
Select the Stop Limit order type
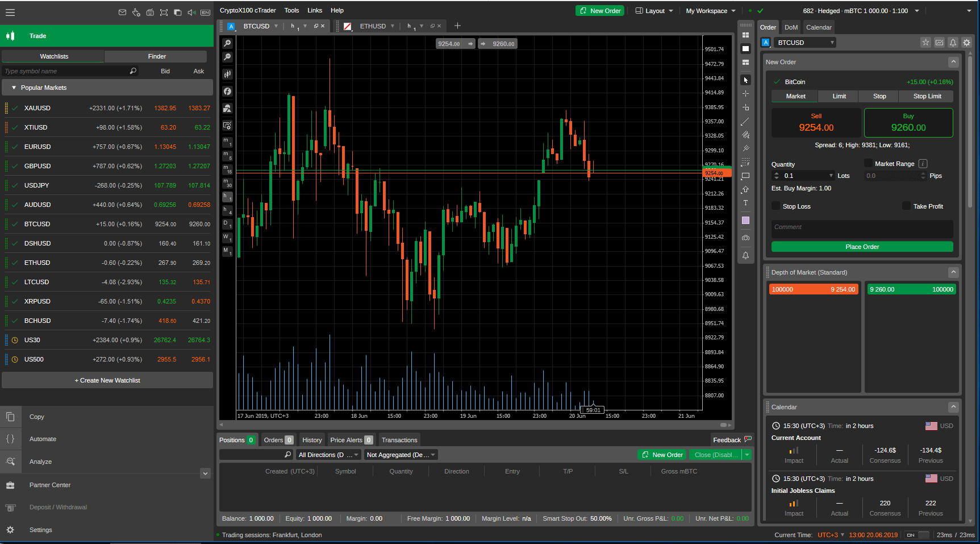click(927, 96)
